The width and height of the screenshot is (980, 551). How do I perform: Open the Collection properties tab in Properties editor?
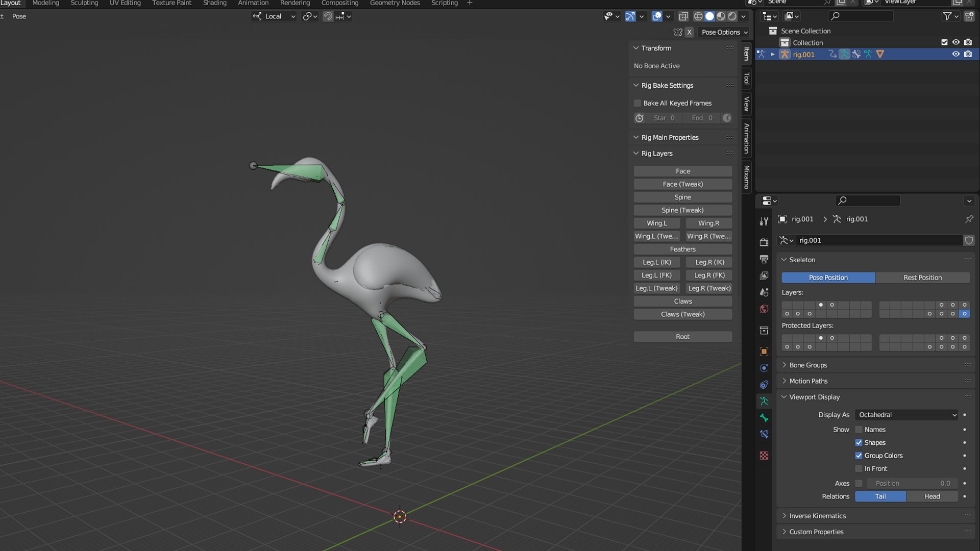(x=764, y=331)
